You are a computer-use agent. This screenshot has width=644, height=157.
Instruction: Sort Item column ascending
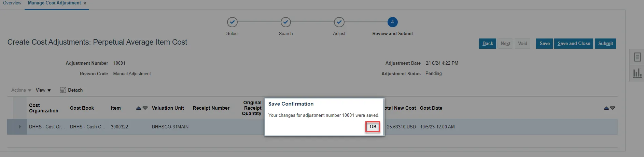click(x=139, y=108)
